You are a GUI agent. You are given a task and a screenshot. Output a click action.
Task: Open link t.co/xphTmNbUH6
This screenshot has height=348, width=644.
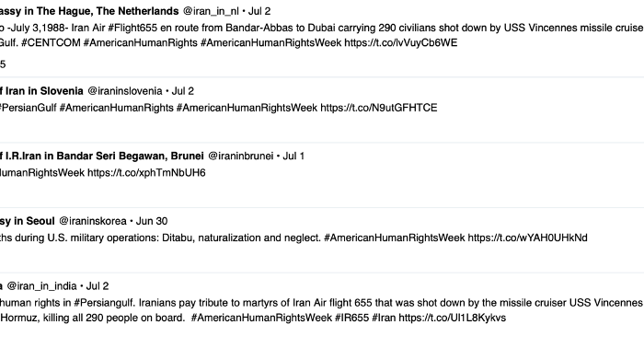coord(146,173)
